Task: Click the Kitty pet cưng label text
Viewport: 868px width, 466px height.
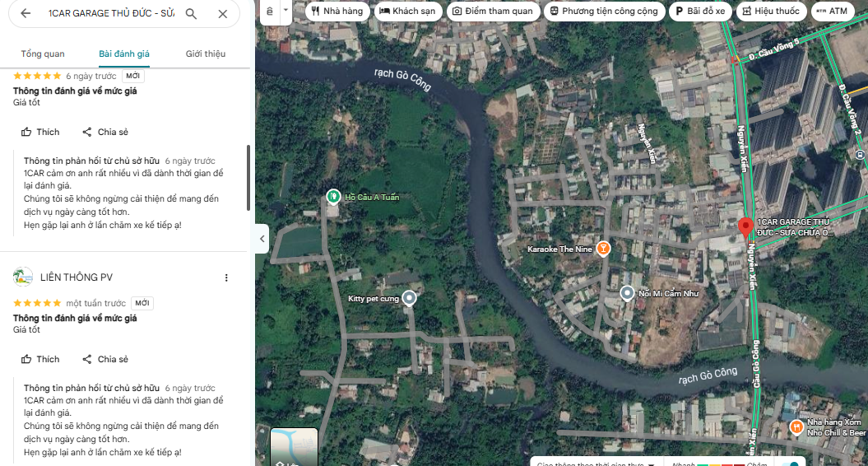Action: 373,299
